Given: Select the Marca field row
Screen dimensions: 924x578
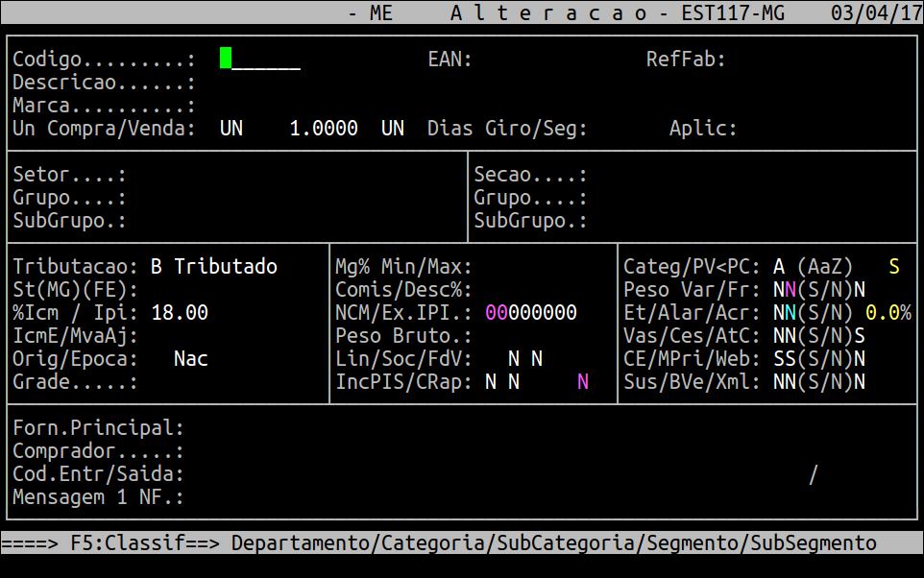Looking at the screenshot, I should 104,106.
